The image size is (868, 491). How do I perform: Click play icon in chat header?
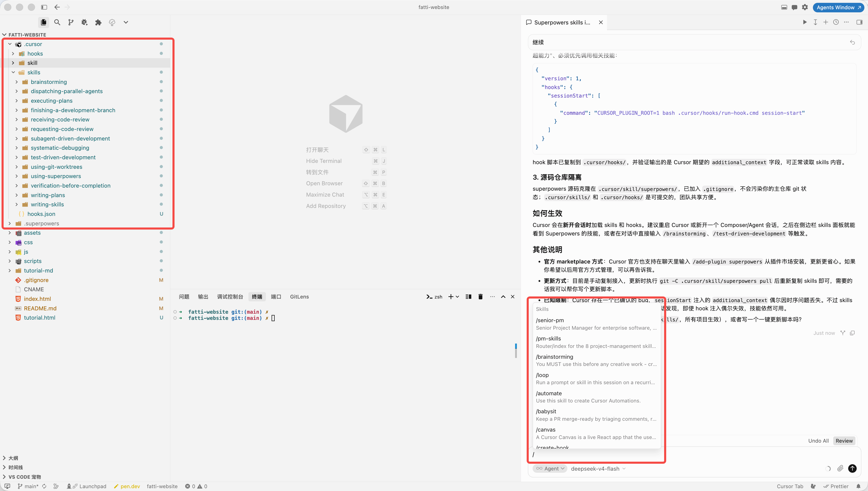click(805, 22)
